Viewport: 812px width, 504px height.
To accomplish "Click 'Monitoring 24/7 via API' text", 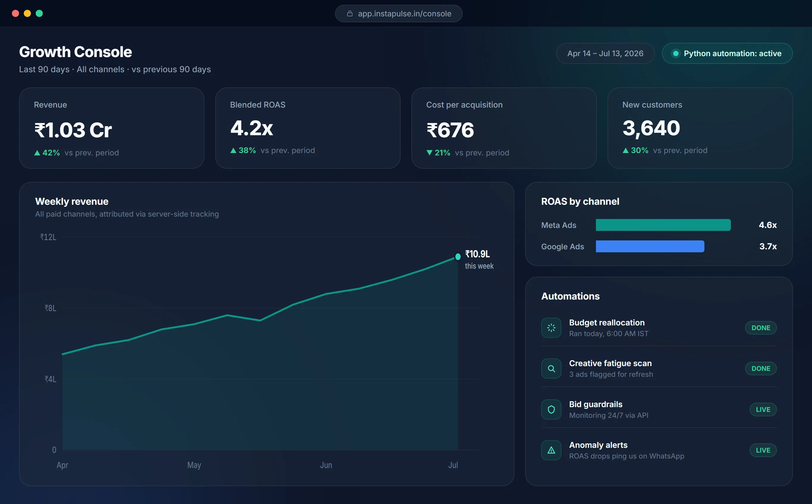I will click(609, 415).
